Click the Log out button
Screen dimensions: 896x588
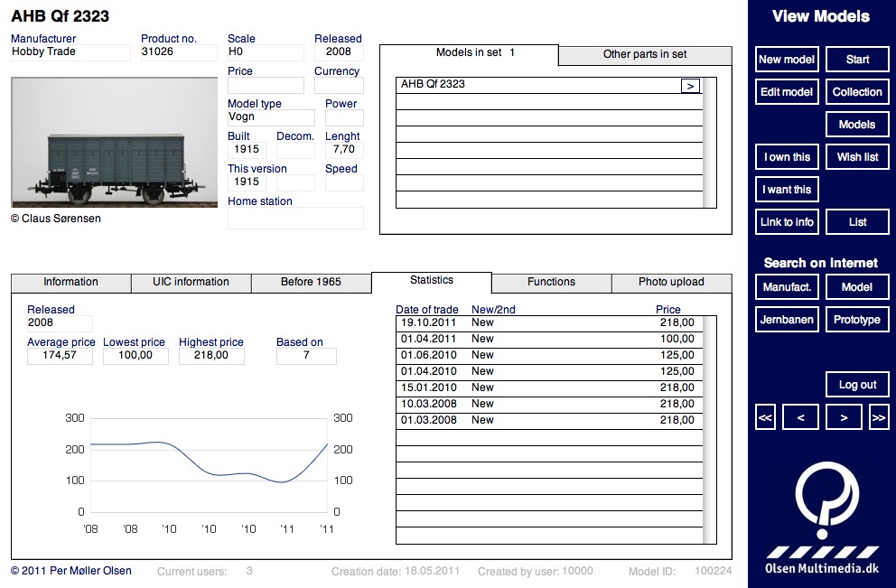point(857,385)
